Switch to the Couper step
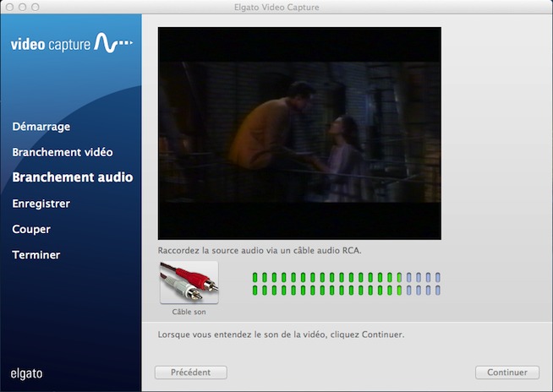Viewport: 553px width, 392px height. pos(31,229)
